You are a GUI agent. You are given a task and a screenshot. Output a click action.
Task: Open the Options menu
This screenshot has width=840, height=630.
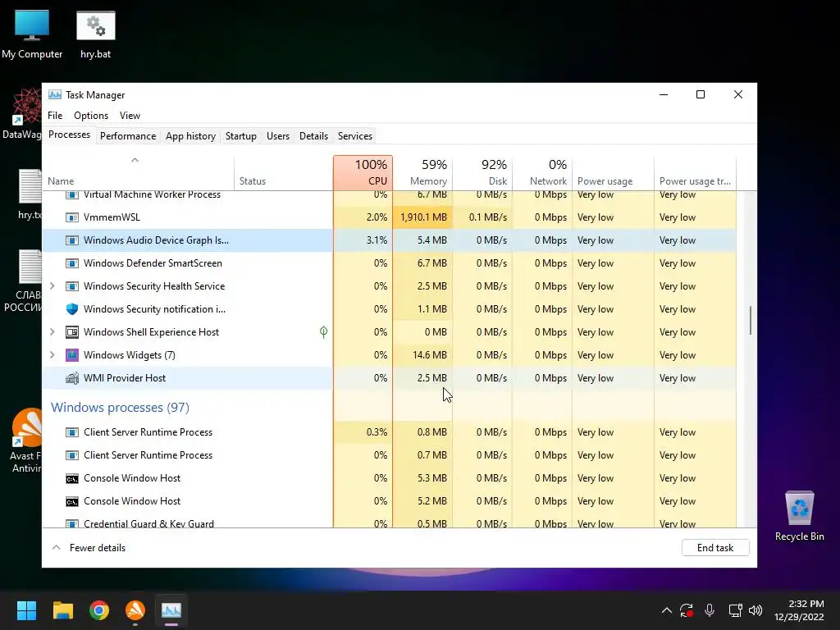[x=91, y=116]
